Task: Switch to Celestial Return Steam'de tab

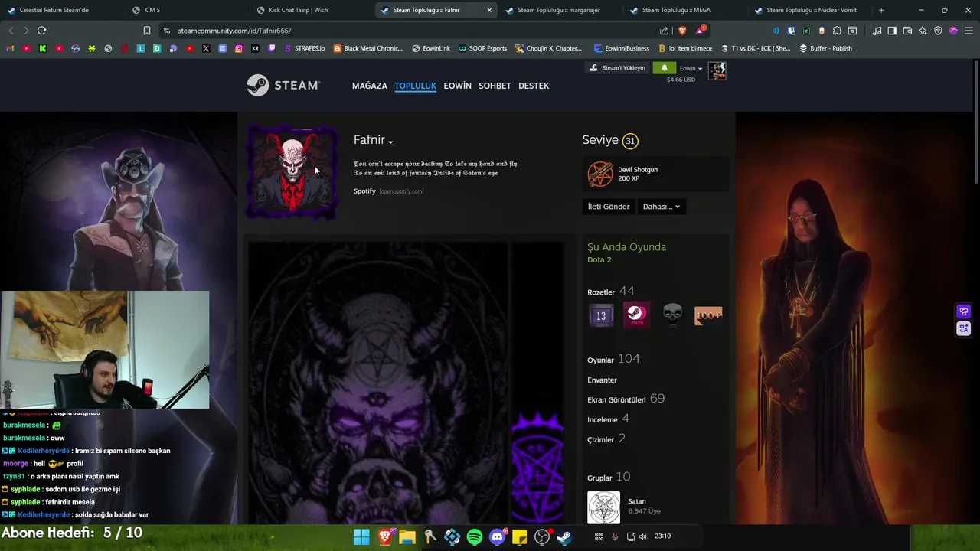Action: point(61,10)
